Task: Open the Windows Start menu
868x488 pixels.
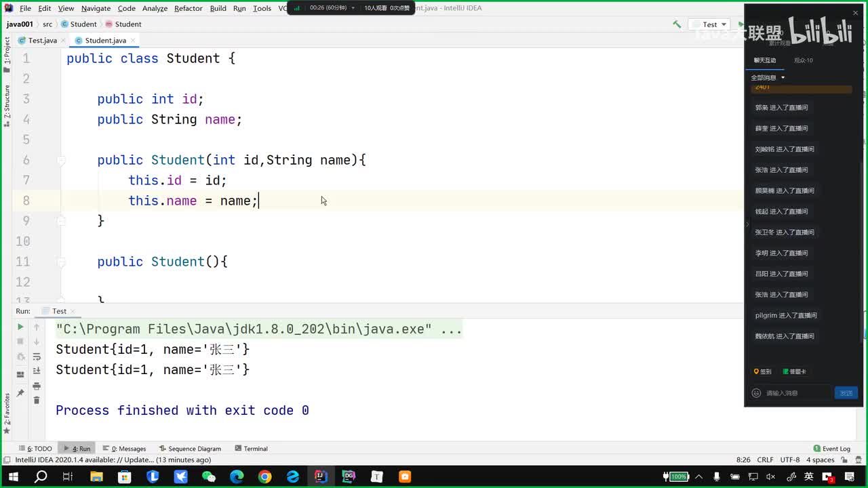Action: [x=12, y=476]
